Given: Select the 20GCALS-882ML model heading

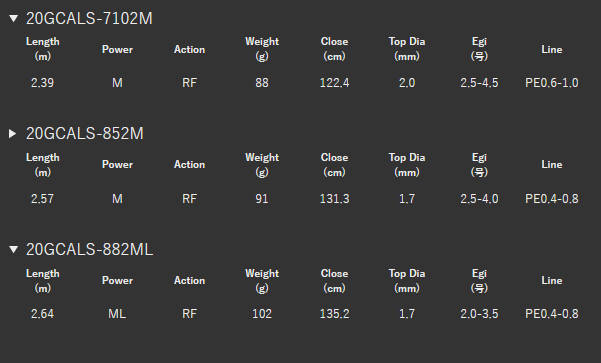Looking at the screenshot, I should (89, 250).
